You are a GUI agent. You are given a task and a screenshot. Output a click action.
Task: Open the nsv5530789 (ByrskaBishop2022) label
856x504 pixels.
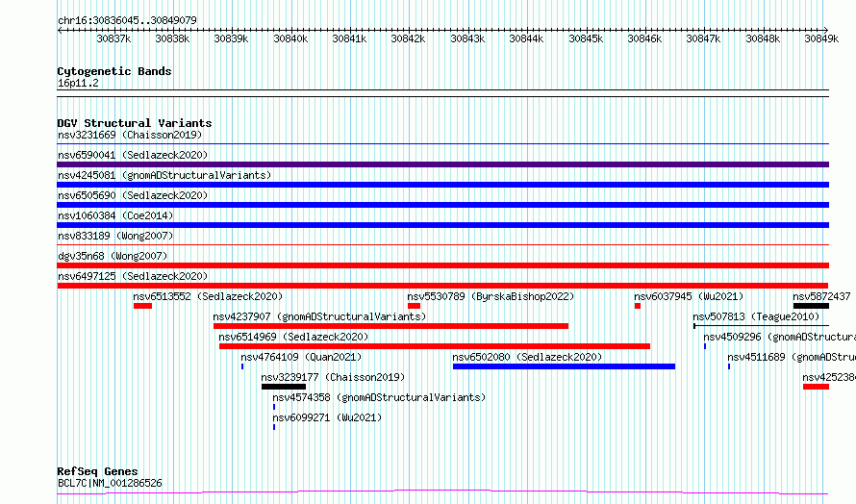coord(491,296)
